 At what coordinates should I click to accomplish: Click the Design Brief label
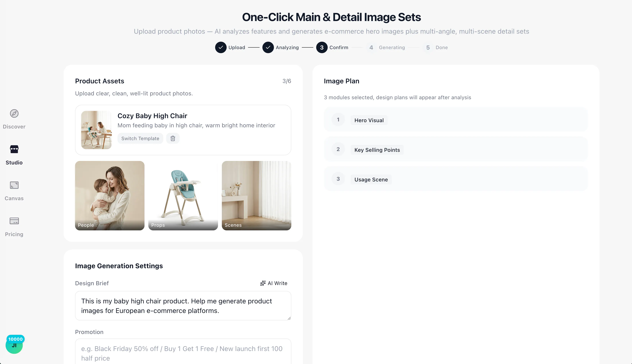[x=92, y=283]
